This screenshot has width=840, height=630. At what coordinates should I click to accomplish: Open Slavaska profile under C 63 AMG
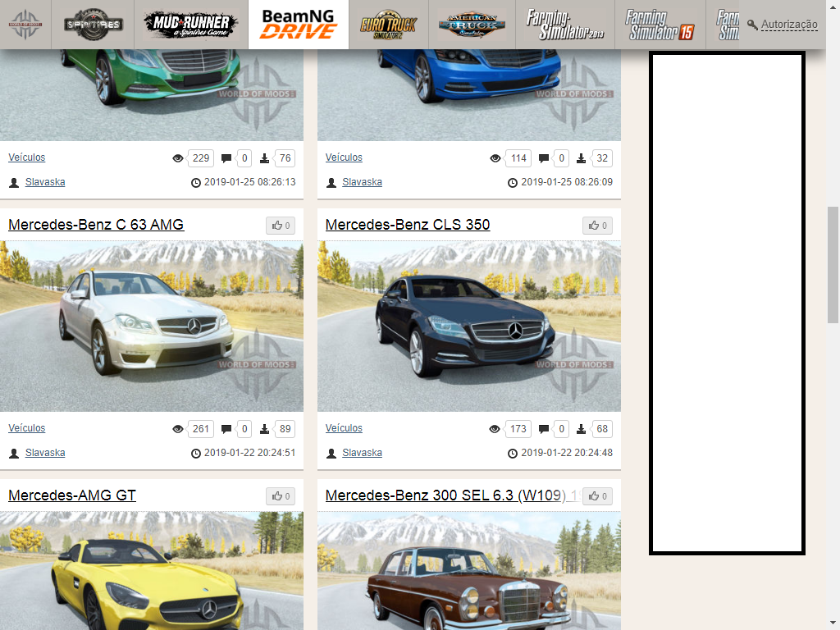45,453
